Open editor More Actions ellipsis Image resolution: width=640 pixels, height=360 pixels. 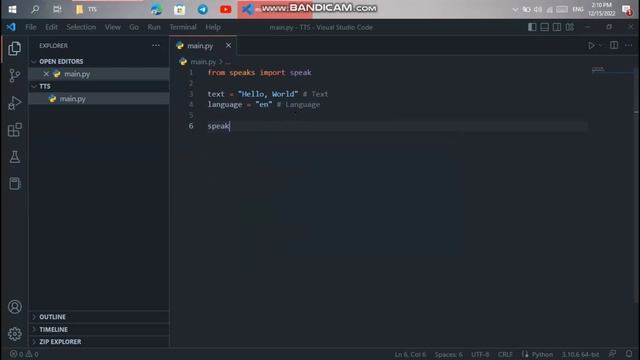point(628,45)
